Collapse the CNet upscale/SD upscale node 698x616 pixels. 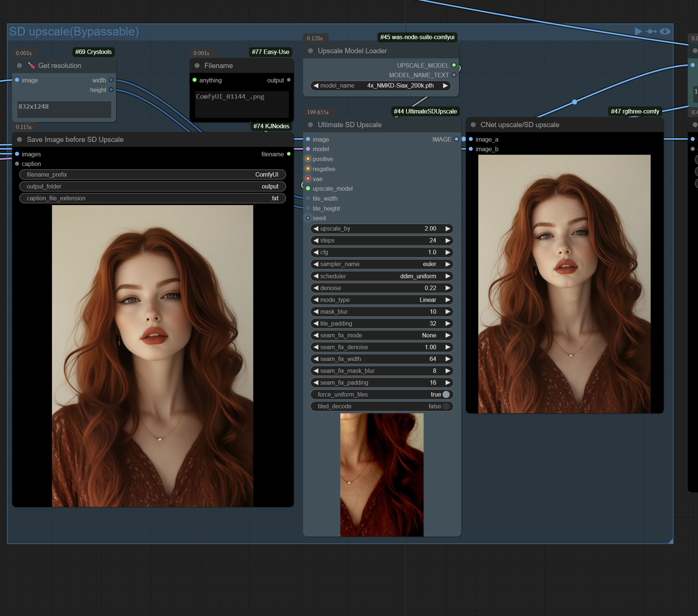473,125
